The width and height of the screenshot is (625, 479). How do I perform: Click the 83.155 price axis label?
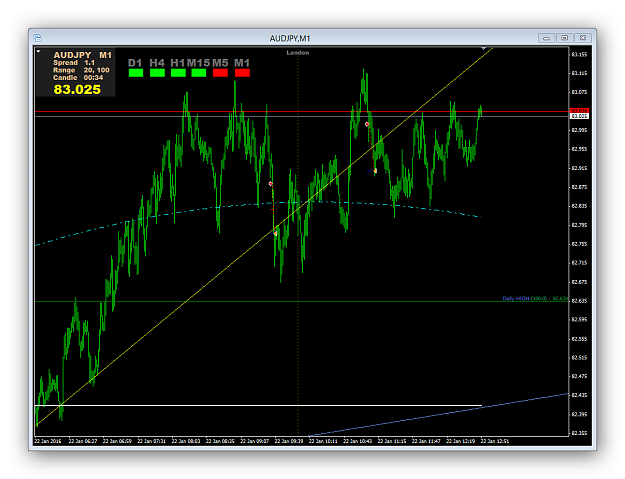pos(579,55)
